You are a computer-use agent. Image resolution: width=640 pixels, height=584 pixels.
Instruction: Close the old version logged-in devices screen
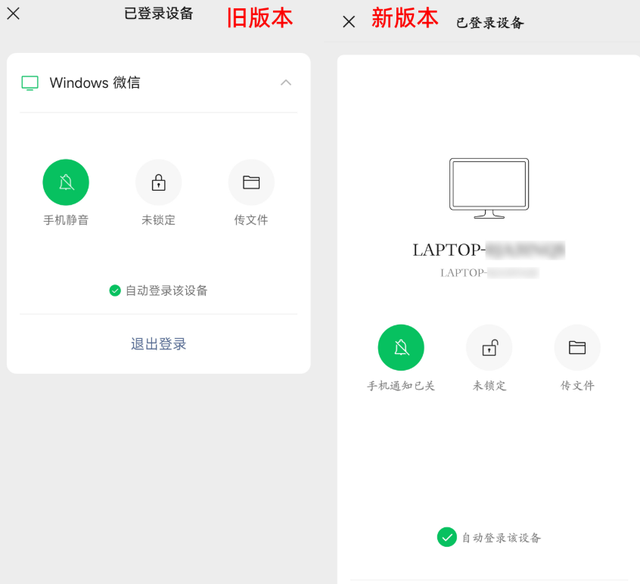pos(13,14)
